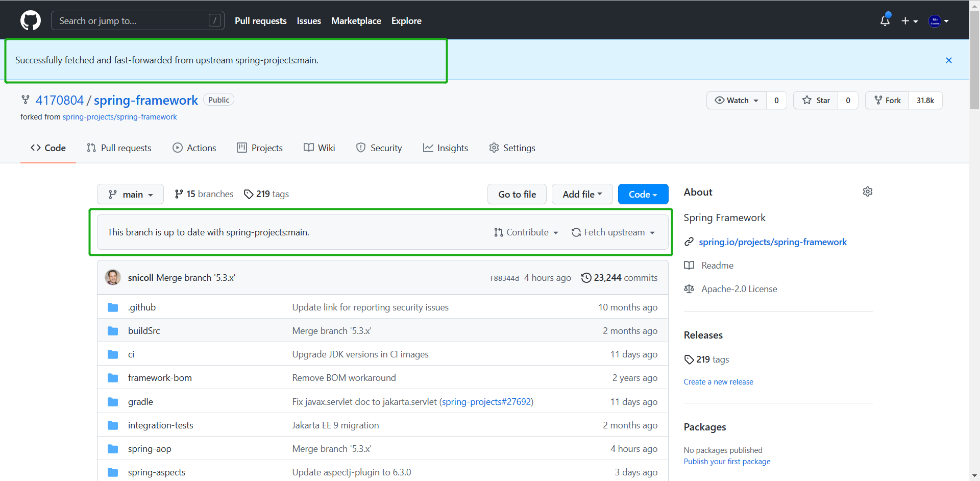Screen dimensions: 980x481
Task: Open the user avatar menu
Action: point(939,21)
